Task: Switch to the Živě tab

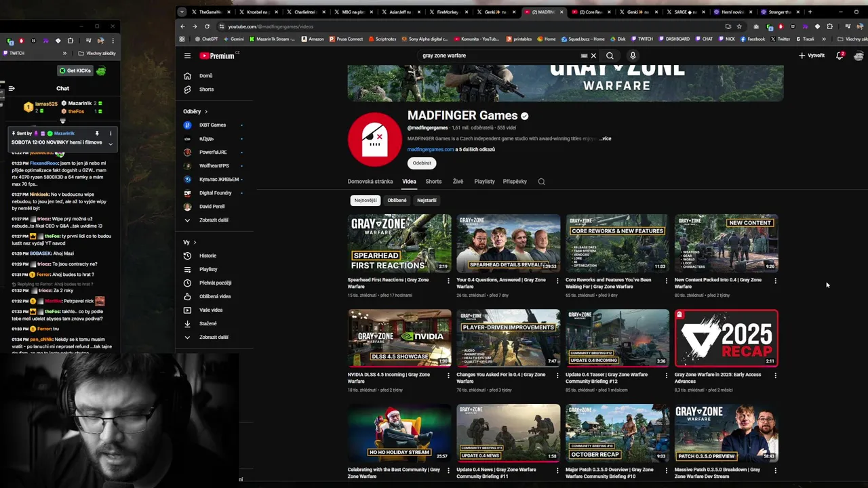Action: 458,182
